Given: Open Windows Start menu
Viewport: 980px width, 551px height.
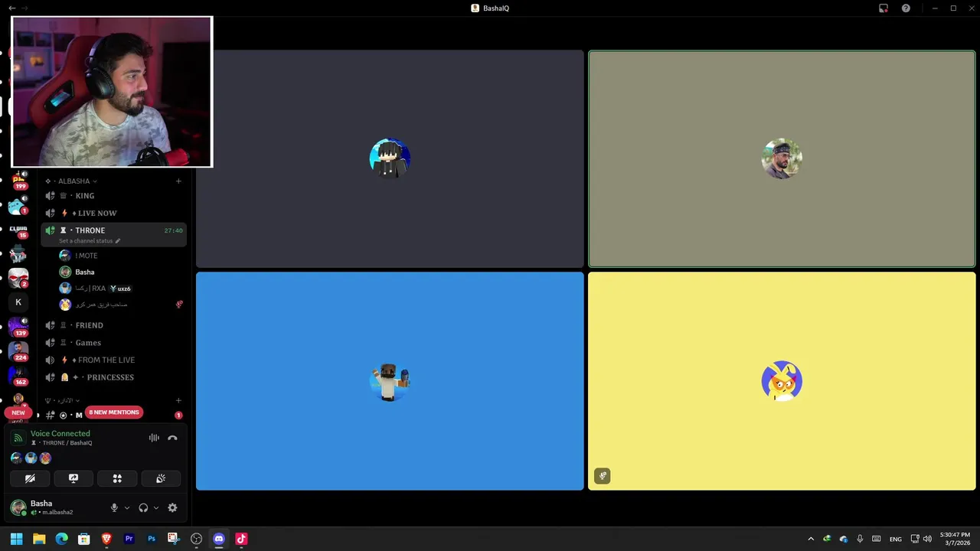Looking at the screenshot, I should coord(16,539).
